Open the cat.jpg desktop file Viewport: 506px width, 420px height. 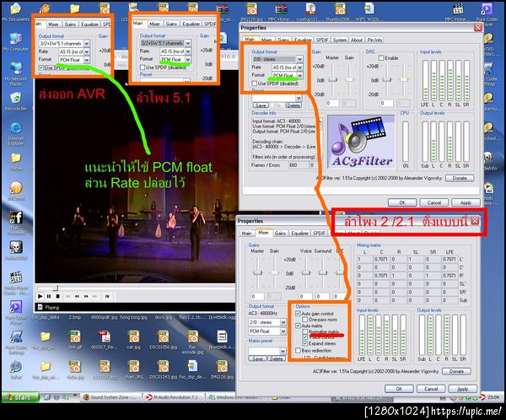pyautogui.click(x=133, y=340)
